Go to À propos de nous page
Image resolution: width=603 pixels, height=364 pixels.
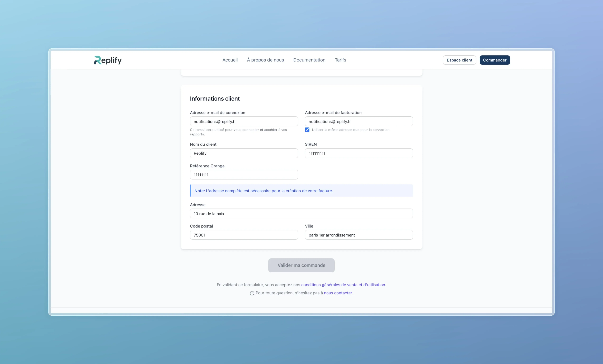pos(265,60)
